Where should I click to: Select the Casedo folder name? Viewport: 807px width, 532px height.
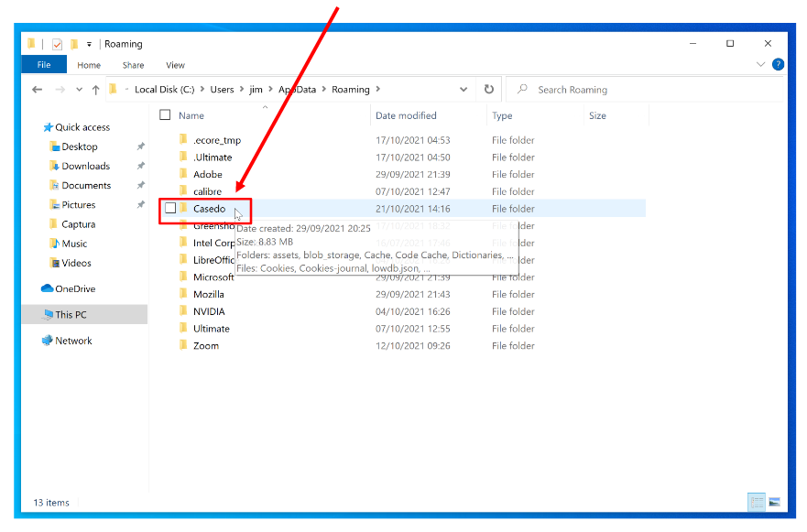click(x=210, y=209)
